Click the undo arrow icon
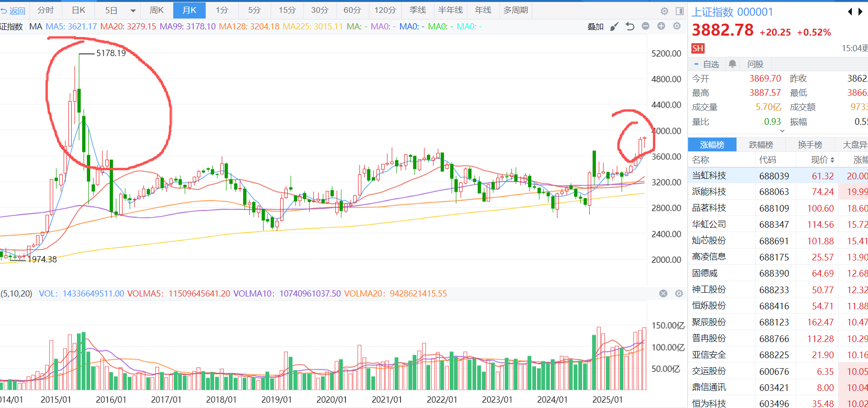The width and height of the screenshot is (868, 408). point(630,27)
